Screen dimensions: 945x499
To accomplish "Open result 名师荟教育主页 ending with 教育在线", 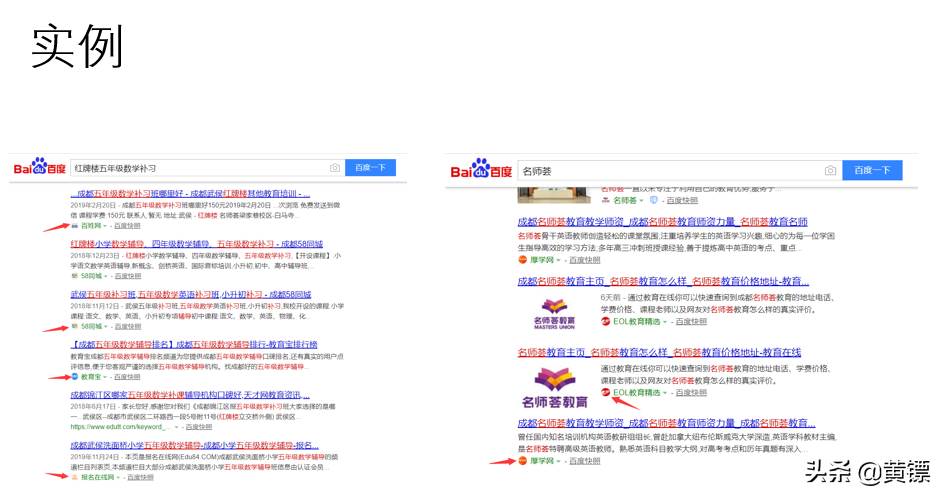I will (659, 353).
